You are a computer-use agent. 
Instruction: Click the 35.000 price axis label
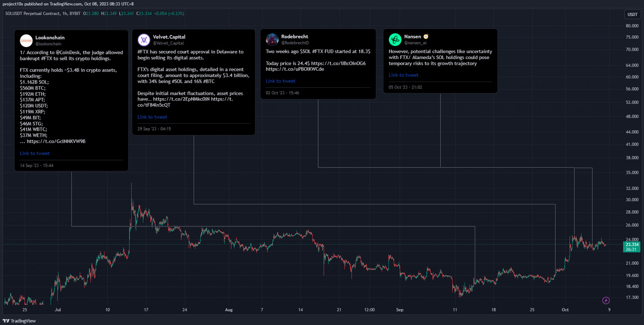pyautogui.click(x=633, y=172)
